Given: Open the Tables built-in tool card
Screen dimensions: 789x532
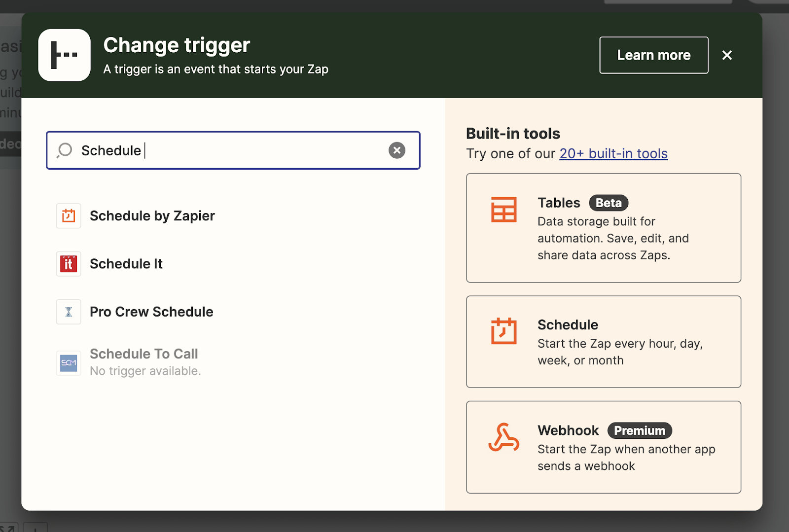Looking at the screenshot, I should 603,228.
